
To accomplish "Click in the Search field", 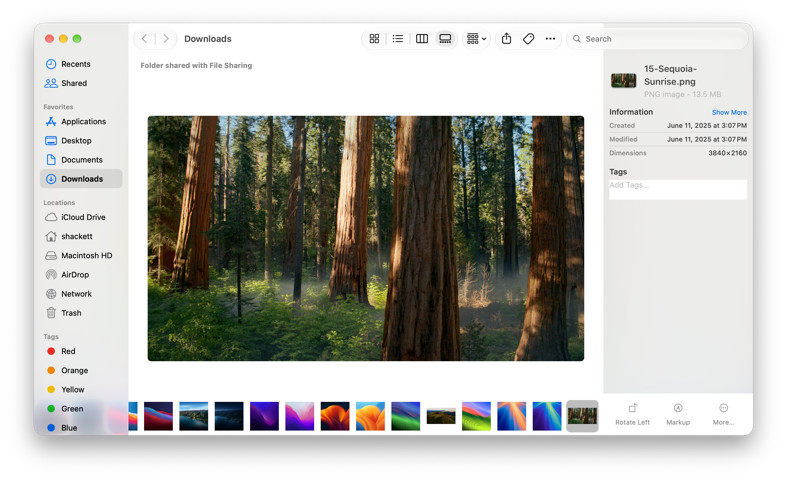I will tap(658, 39).
